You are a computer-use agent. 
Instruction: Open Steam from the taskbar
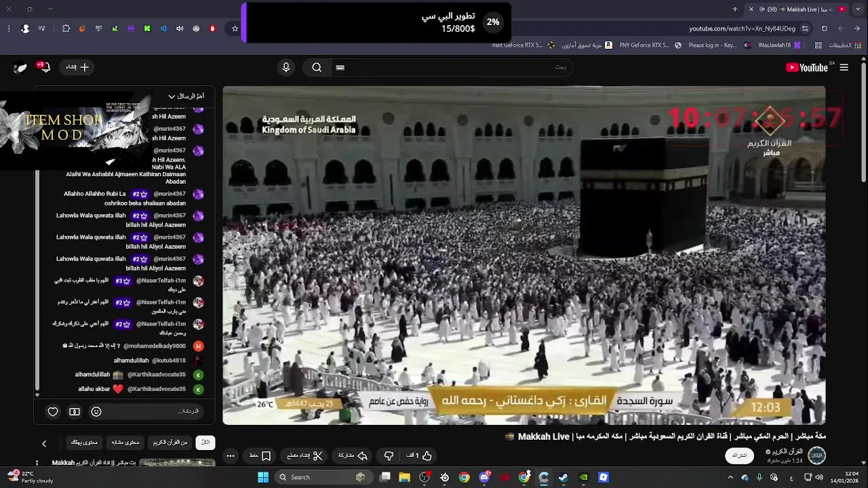[564, 477]
